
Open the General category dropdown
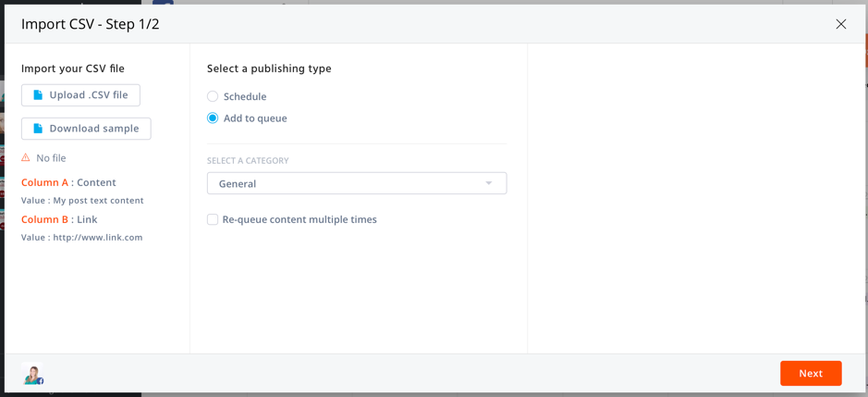tap(357, 183)
